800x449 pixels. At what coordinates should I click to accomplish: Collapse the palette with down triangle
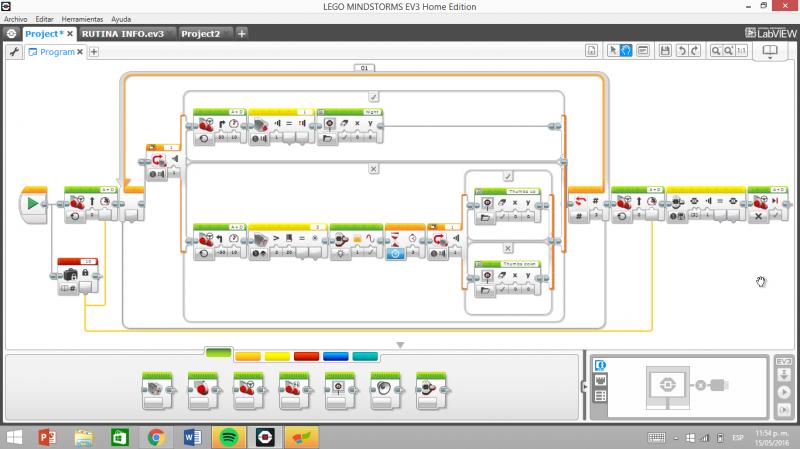click(x=401, y=345)
